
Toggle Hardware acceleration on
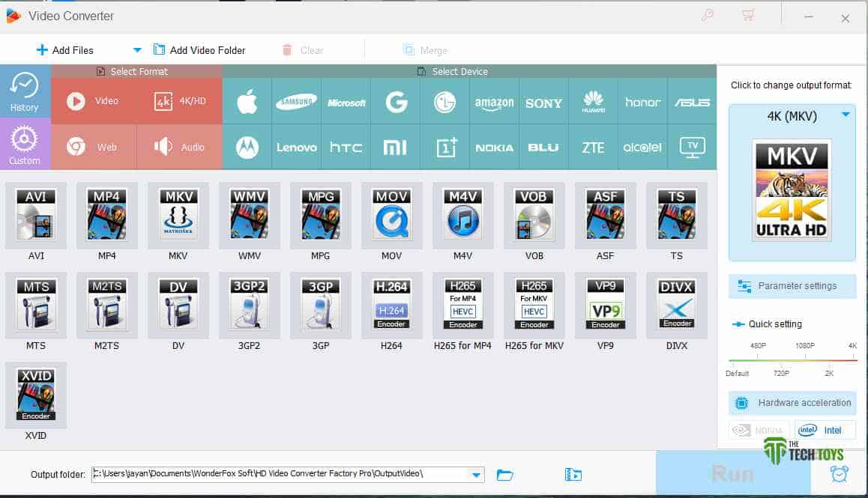pos(792,403)
